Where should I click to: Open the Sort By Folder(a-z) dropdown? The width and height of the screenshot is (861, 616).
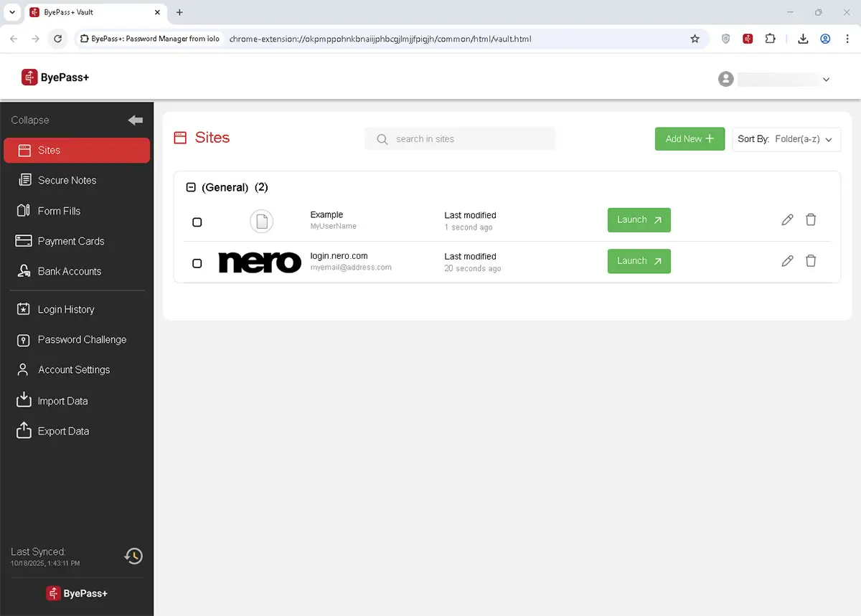click(786, 139)
